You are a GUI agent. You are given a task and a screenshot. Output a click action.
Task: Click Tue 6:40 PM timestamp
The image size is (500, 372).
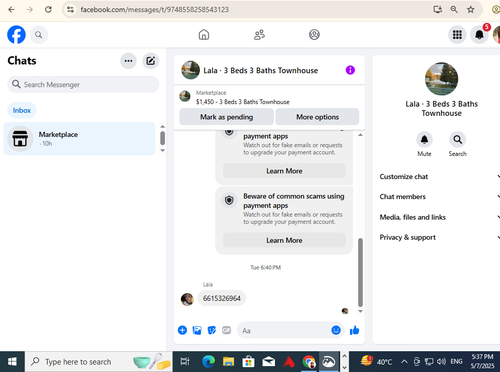(x=266, y=267)
